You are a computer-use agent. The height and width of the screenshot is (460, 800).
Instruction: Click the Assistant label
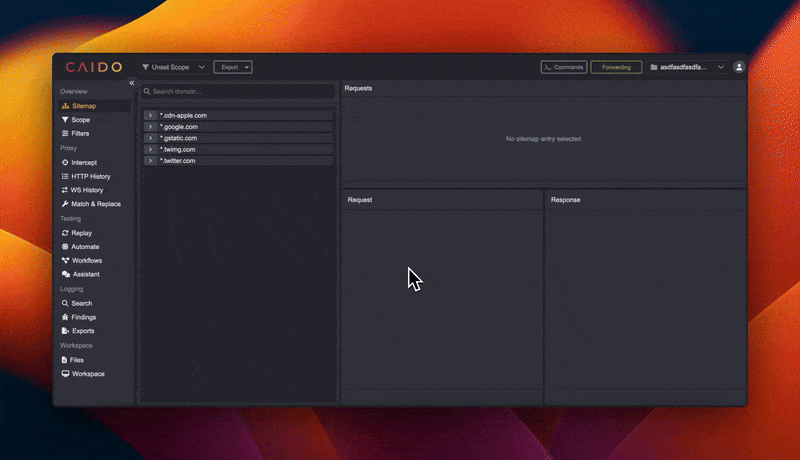point(86,274)
